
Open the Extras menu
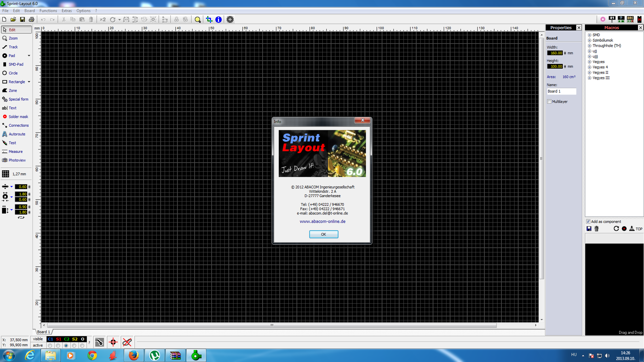67,11
